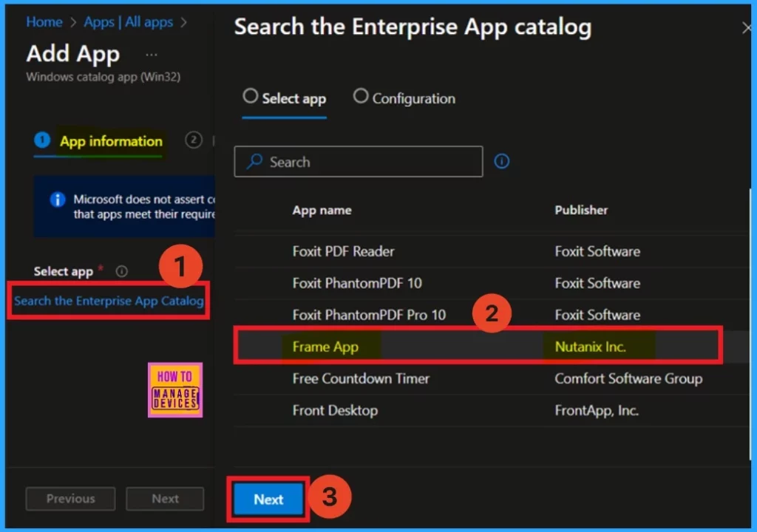Click Comfort Software Group publisher cell
757x532 pixels.
point(628,378)
